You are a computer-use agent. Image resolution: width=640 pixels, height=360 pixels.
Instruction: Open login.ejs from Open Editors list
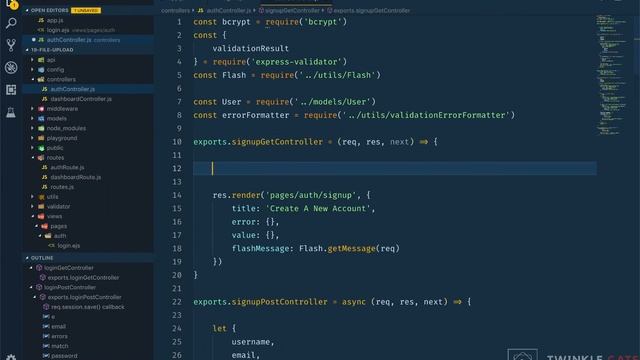coord(58,30)
